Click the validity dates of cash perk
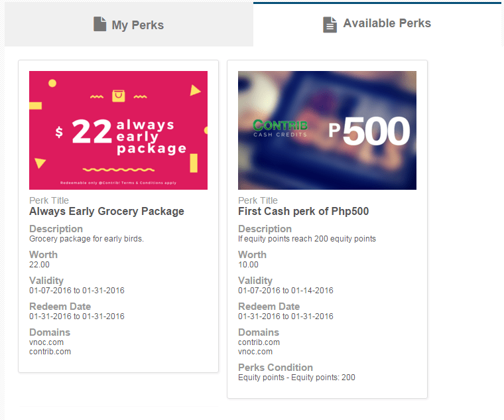The image size is (504, 420). click(286, 291)
